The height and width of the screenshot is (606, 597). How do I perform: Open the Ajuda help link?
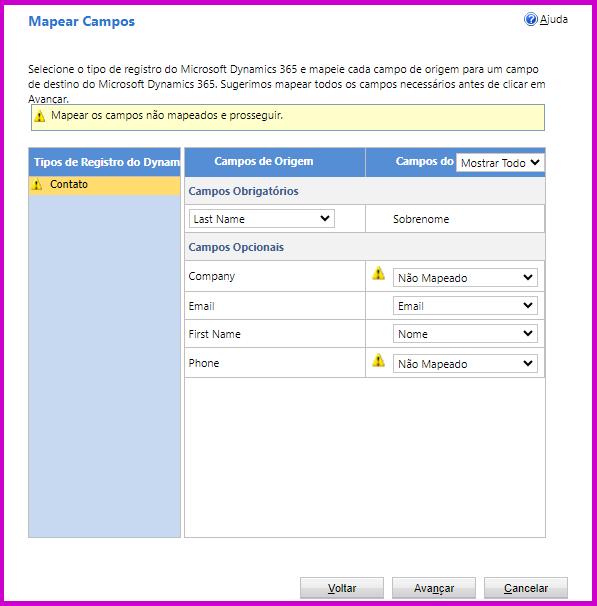(x=553, y=19)
